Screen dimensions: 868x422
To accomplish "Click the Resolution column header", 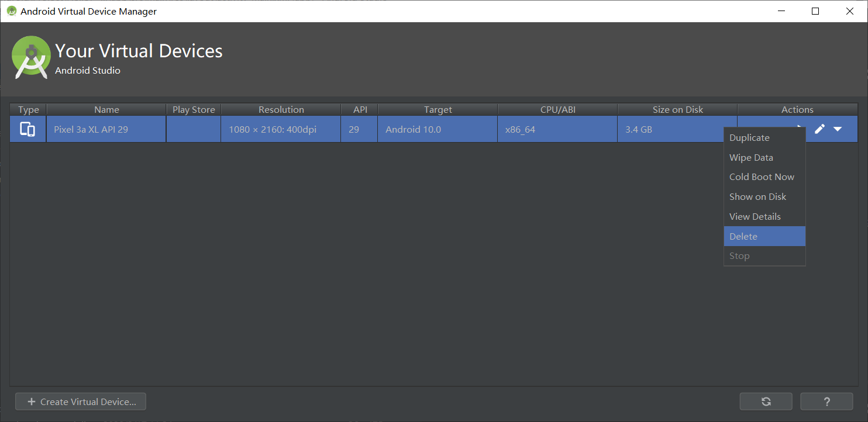I will click(x=281, y=109).
